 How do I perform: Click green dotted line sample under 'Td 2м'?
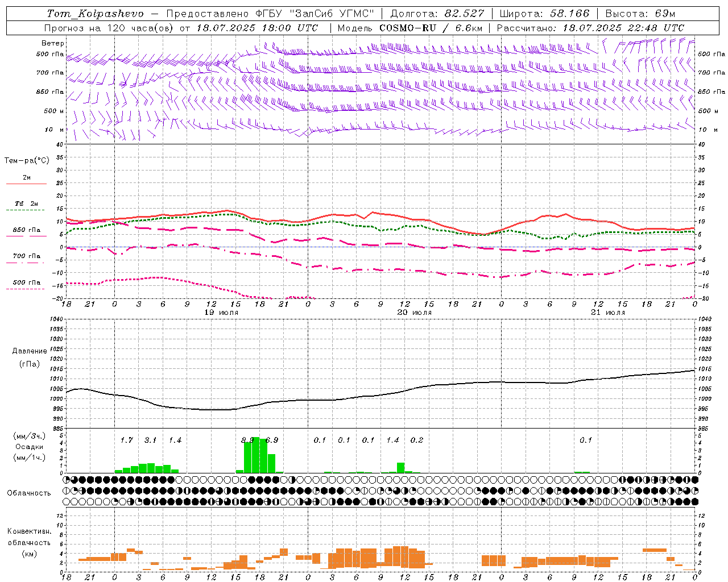[26, 210]
